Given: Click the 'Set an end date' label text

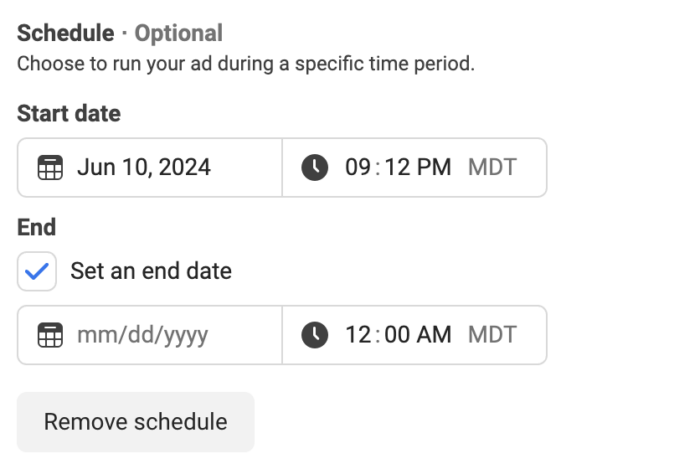Looking at the screenshot, I should [x=151, y=271].
